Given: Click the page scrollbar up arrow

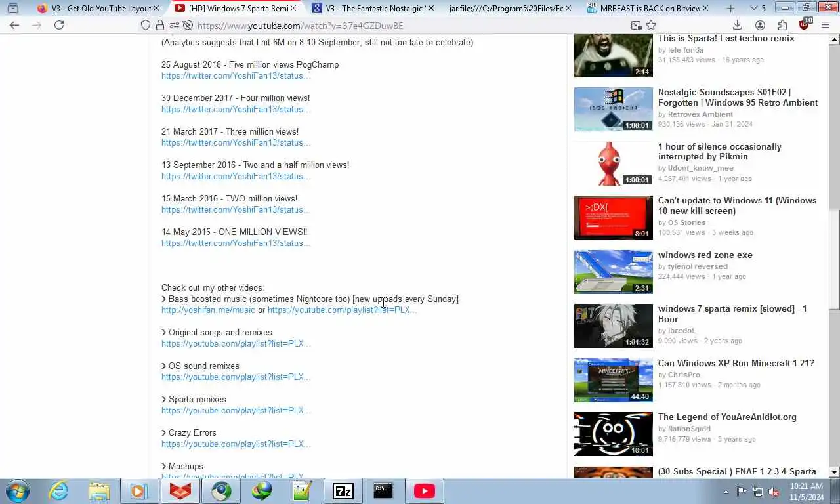Looking at the screenshot, I should click(x=834, y=39).
